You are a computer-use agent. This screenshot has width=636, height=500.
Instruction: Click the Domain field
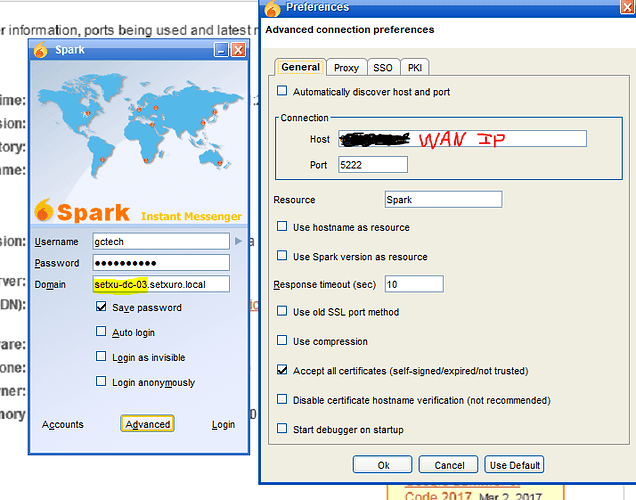[x=161, y=284]
